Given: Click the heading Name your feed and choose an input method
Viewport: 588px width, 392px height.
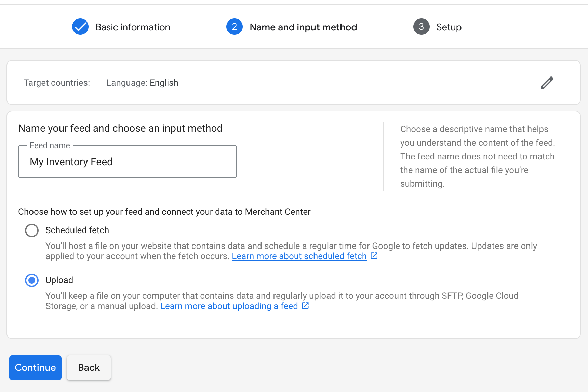Looking at the screenshot, I should pyautogui.click(x=120, y=128).
